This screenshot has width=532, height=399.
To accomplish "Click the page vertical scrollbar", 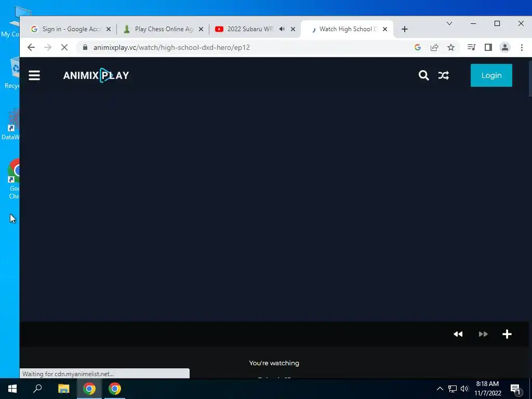I will 530,79.
